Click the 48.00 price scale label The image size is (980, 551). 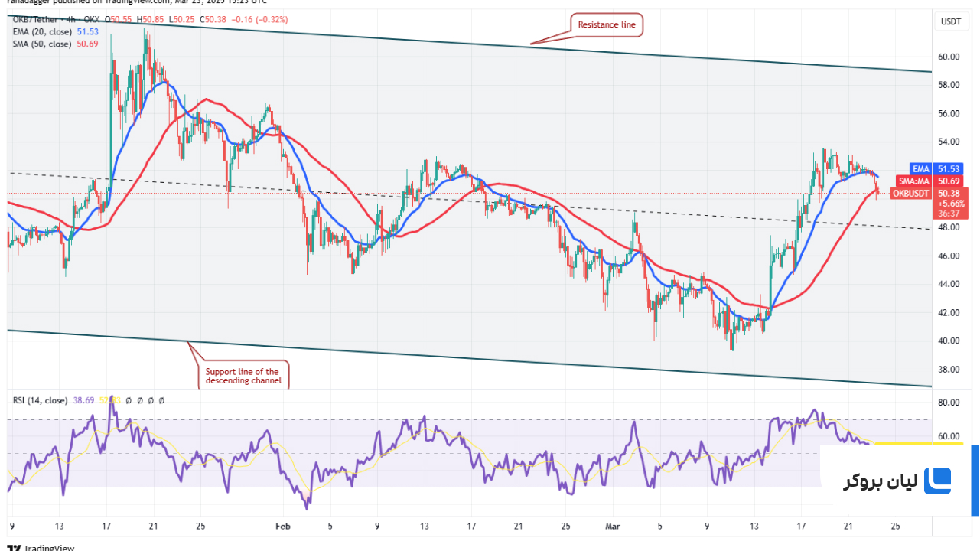click(x=949, y=227)
